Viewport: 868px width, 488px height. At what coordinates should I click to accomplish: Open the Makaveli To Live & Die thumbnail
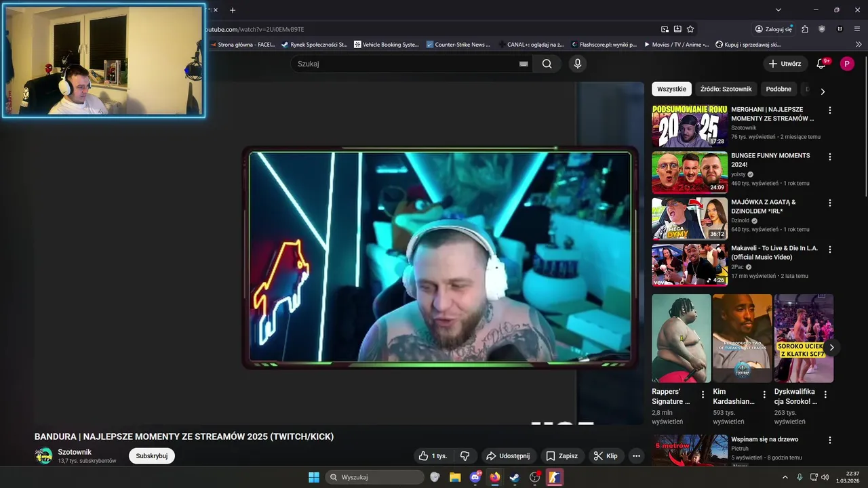690,265
